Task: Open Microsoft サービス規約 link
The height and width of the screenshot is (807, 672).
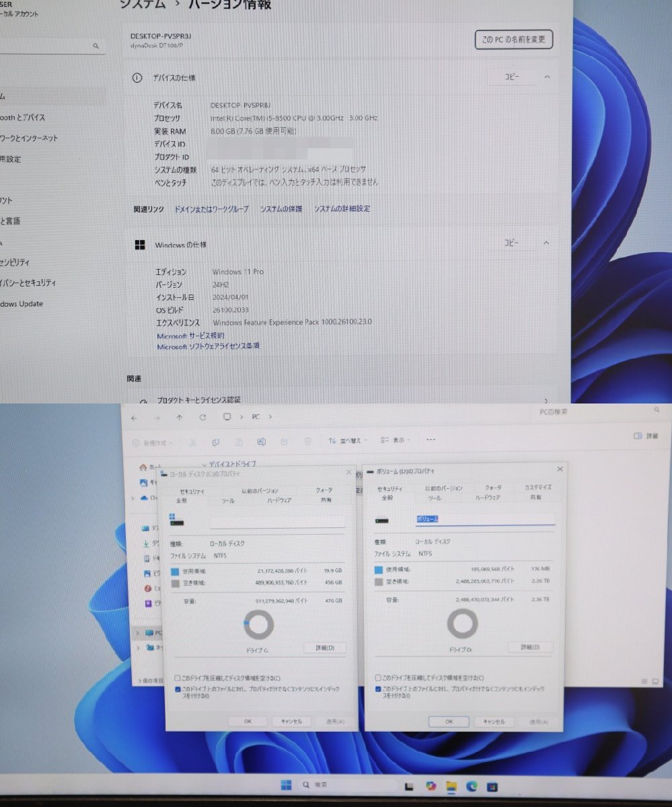Action: 190,336
